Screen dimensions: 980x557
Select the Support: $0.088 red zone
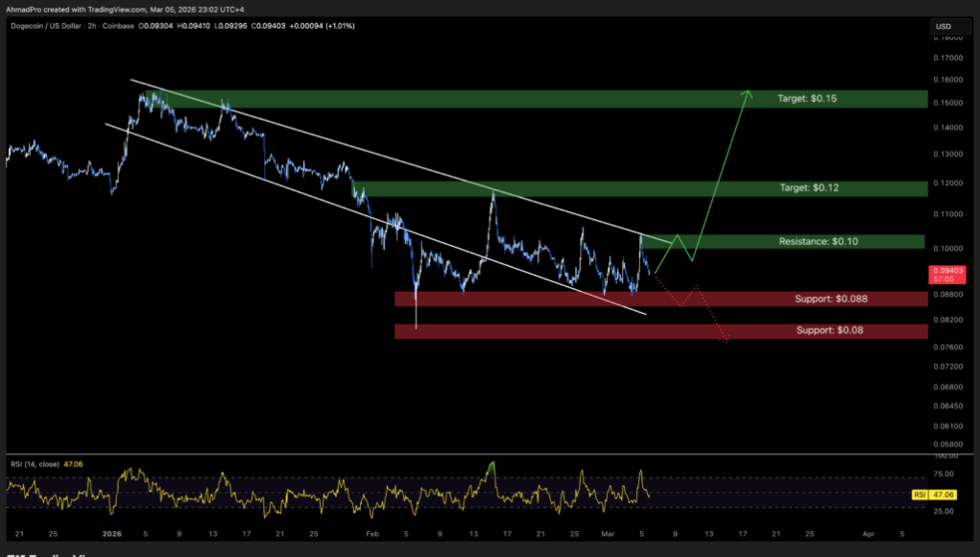(x=831, y=300)
